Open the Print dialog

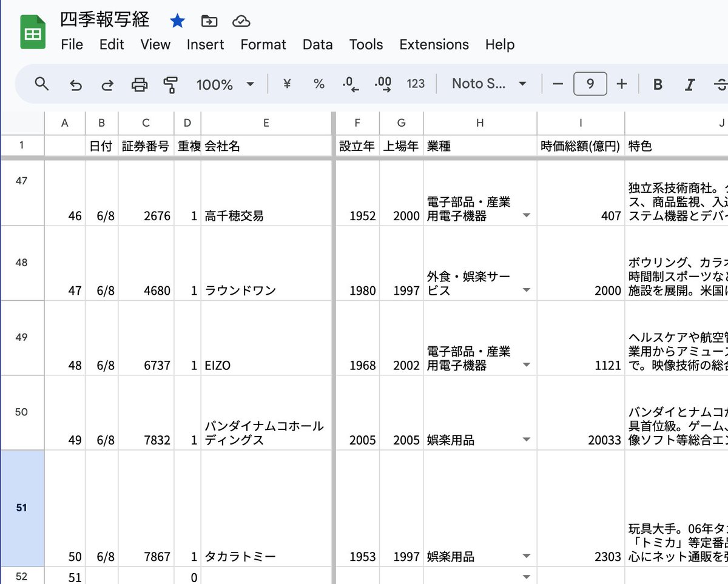click(139, 84)
